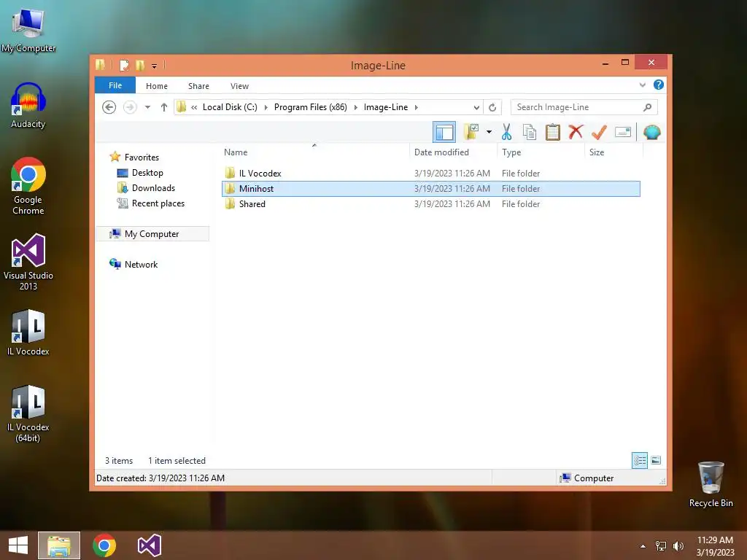Select the IL Vocodex folder
Screen dimensions: 747x560
(x=260, y=174)
